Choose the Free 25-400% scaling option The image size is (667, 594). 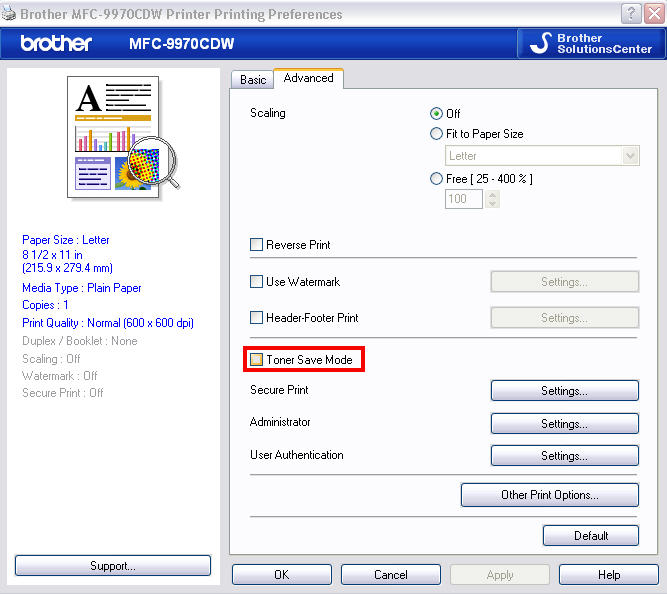pyautogui.click(x=436, y=179)
